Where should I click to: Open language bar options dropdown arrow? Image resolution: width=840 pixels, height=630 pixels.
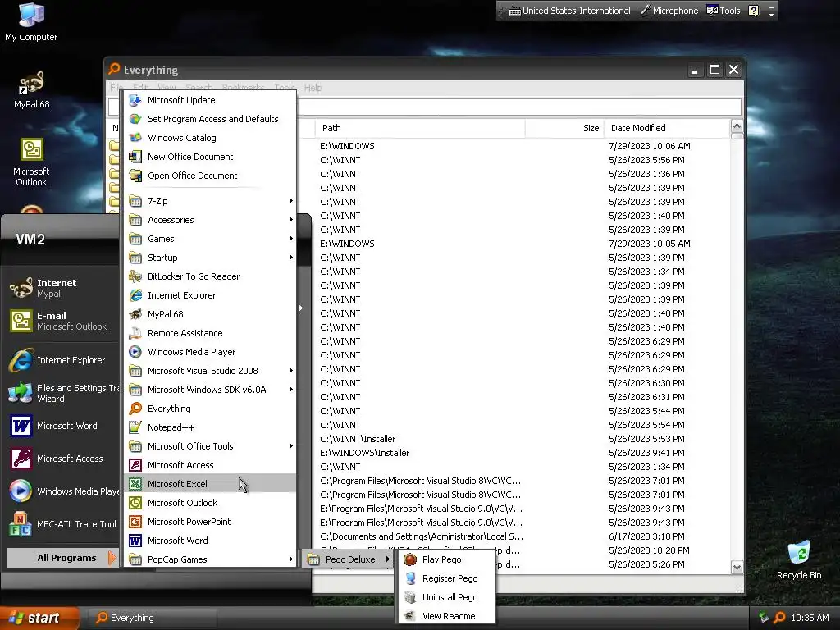(x=771, y=15)
